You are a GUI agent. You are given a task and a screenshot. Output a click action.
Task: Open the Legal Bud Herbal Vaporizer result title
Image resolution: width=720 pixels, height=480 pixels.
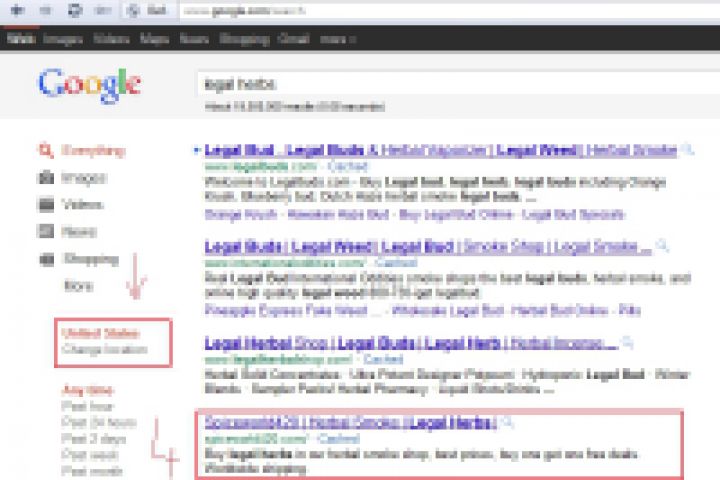point(441,150)
